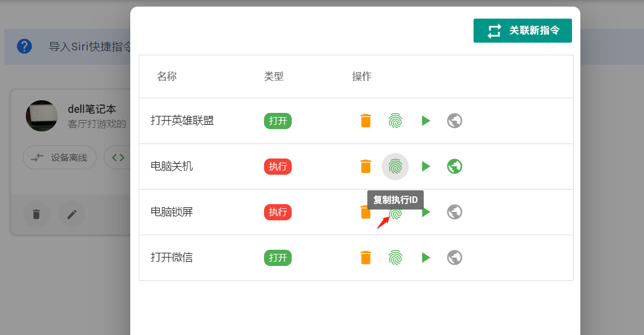Toggle globe icon for 打开英雄联盟
Screen dimensions: 644x335
point(455,121)
